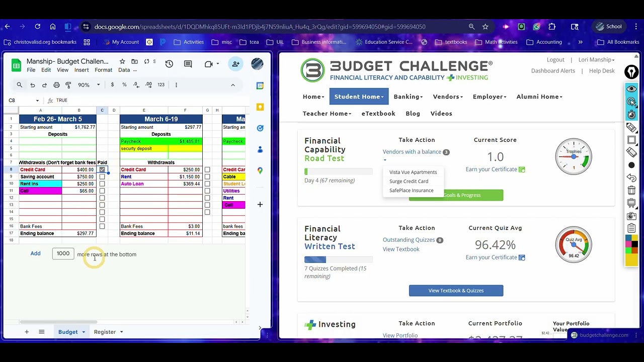Click the annotation undo arrow icon

point(631,177)
